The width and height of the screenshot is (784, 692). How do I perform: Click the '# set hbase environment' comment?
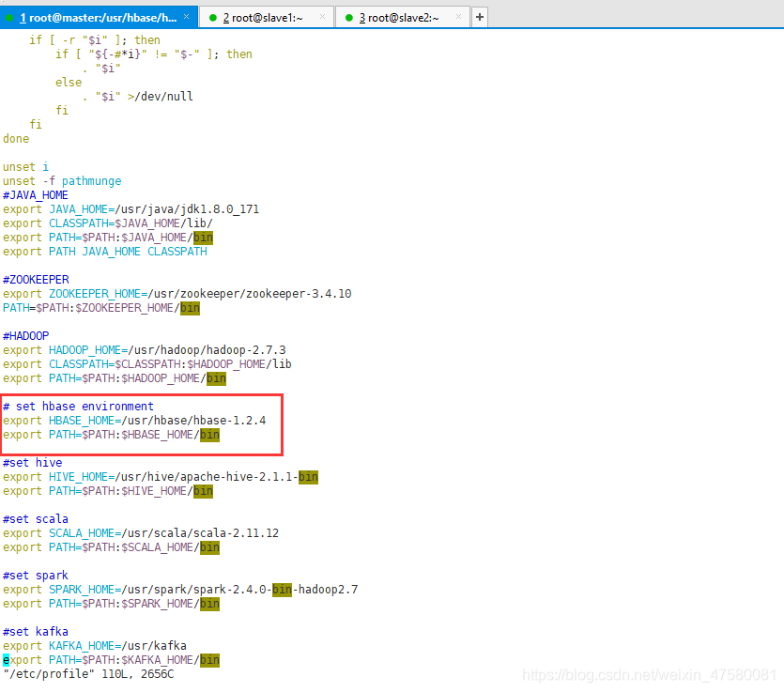pos(79,407)
